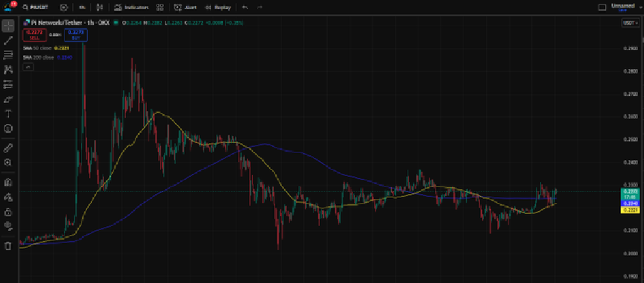Click the trash remove objects icon
The height and width of the screenshot is (283, 644).
coord(8,246)
